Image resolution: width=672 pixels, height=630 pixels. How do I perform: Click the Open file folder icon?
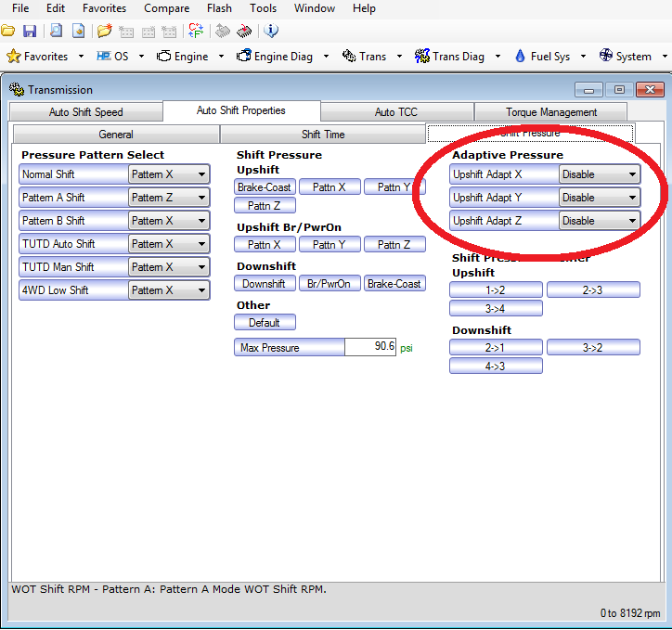point(7,31)
